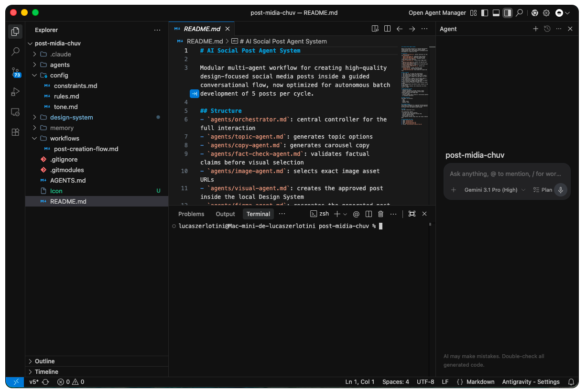Open the account profile dropdown
586x392 pixels.
pos(563,13)
